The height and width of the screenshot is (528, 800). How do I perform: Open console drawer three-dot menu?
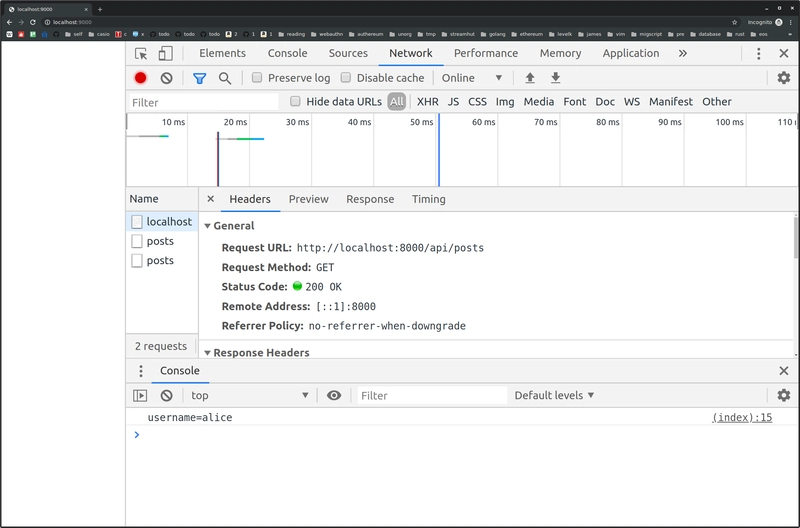(141, 371)
